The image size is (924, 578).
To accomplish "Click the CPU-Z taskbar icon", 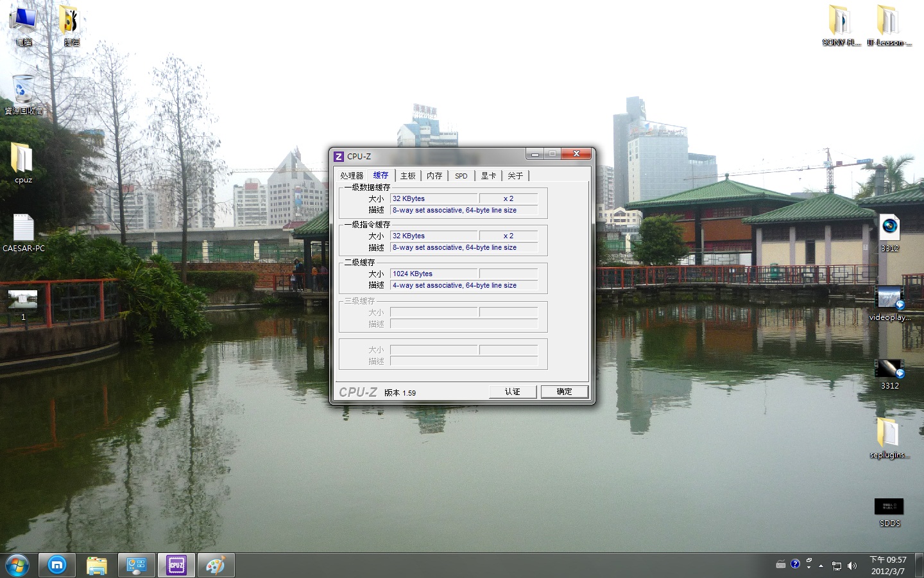I will tap(176, 565).
